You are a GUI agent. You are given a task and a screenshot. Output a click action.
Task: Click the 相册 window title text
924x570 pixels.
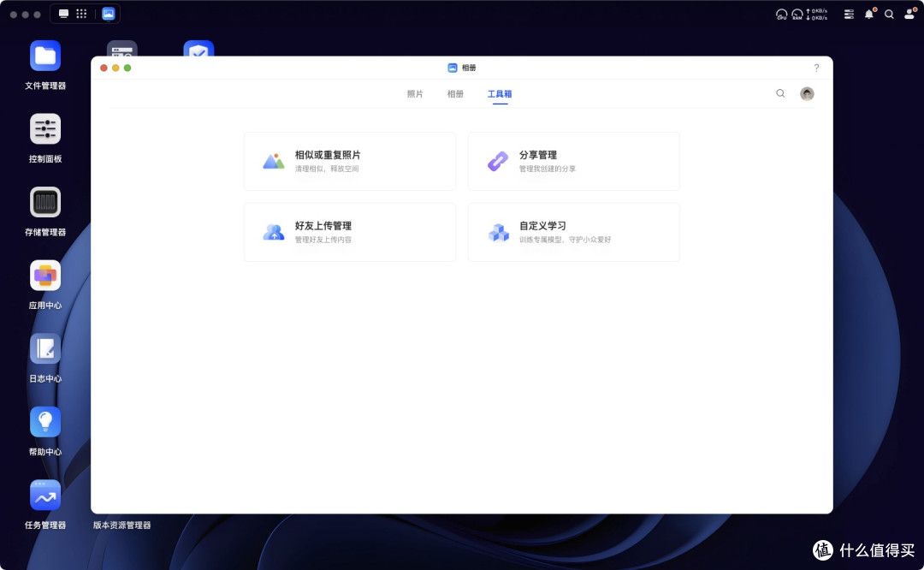pos(469,68)
